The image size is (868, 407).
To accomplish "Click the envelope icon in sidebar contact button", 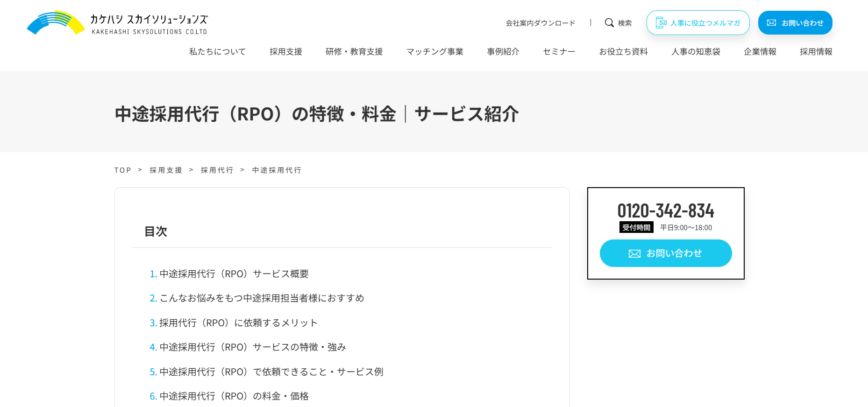I will pyautogui.click(x=634, y=253).
